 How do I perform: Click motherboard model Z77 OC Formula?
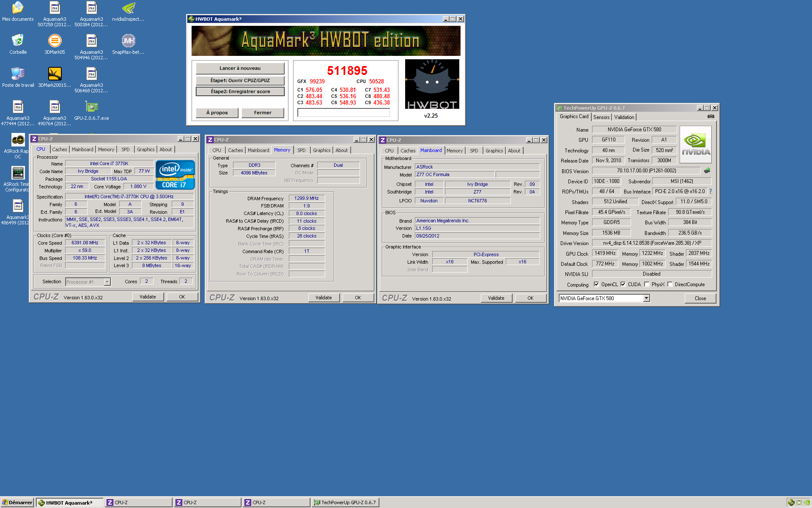pyautogui.click(x=455, y=174)
